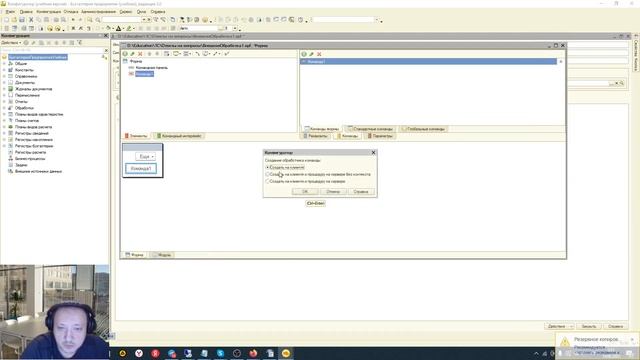Close the Конфигурация panel
The image size is (640, 360).
pyautogui.click(x=106, y=36)
